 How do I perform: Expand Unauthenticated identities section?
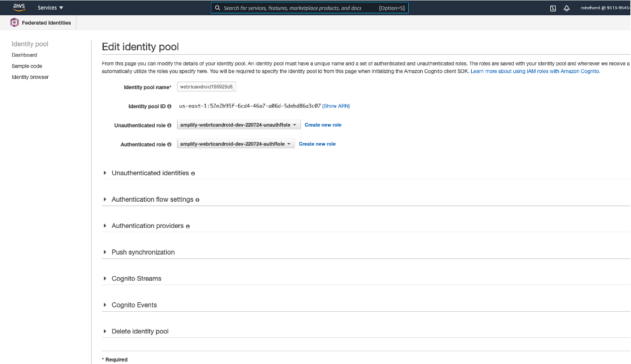(x=150, y=173)
